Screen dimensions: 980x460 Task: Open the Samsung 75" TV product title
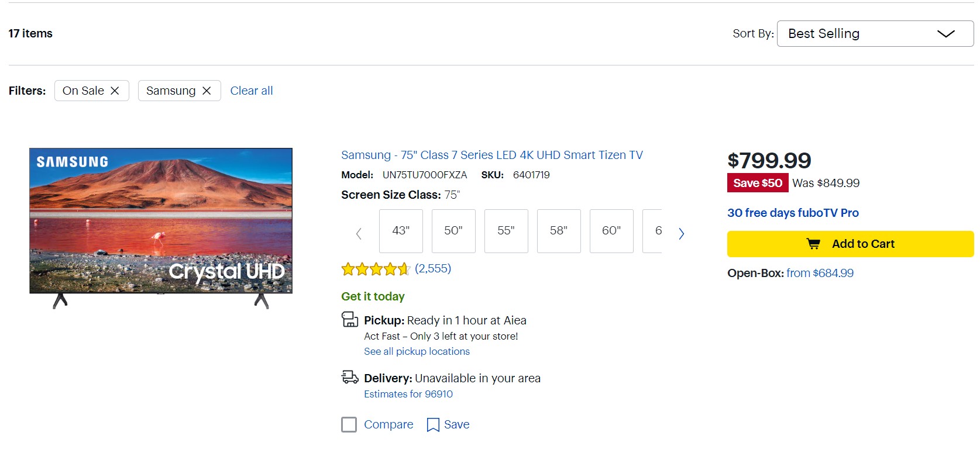click(x=491, y=155)
